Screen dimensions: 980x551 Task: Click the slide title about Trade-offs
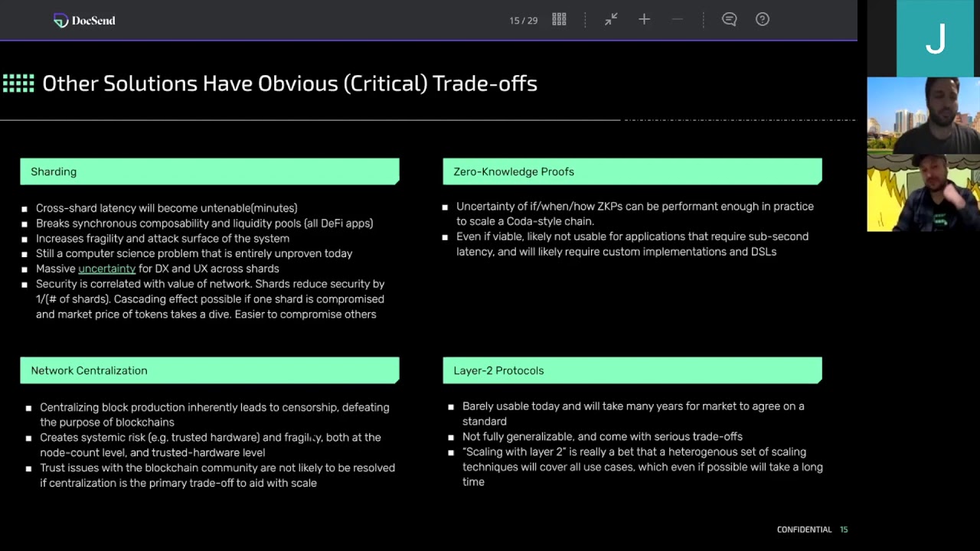pyautogui.click(x=289, y=83)
